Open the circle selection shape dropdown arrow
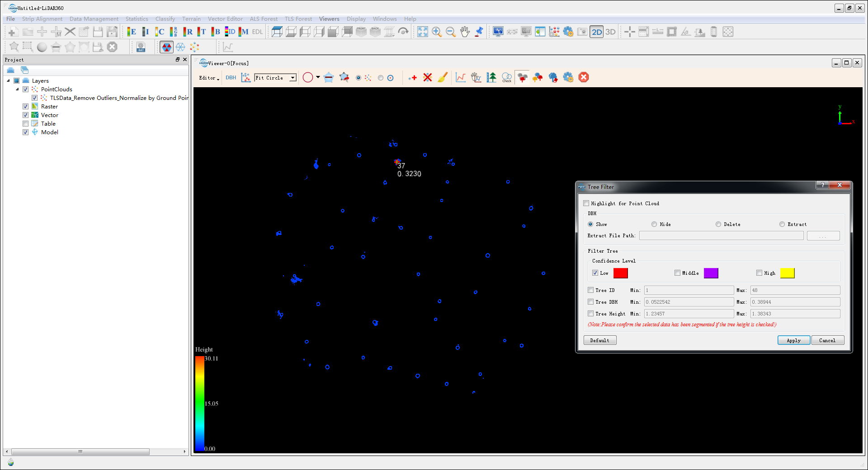The width and height of the screenshot is (868, 470). 318,77
